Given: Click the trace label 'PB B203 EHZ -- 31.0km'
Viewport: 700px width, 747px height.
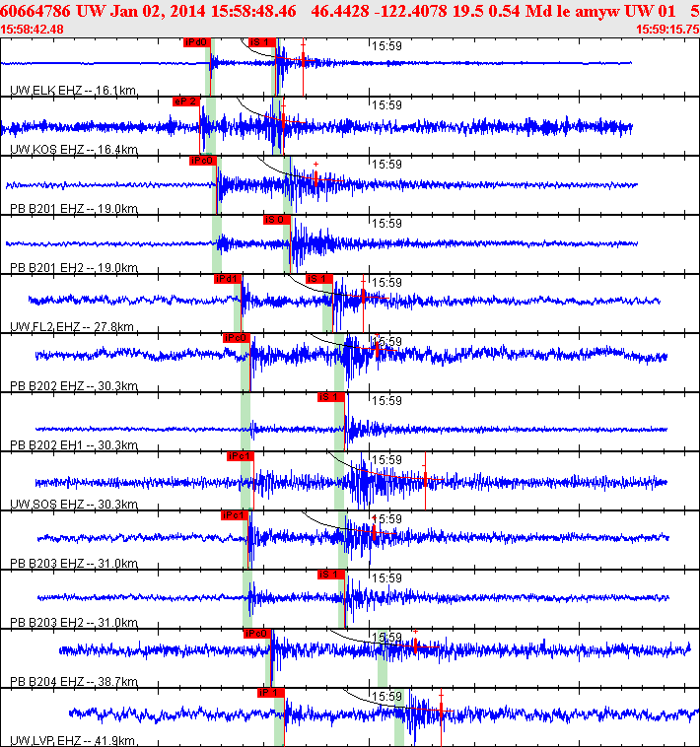Looking at the screenshot, I should (74, 563).
